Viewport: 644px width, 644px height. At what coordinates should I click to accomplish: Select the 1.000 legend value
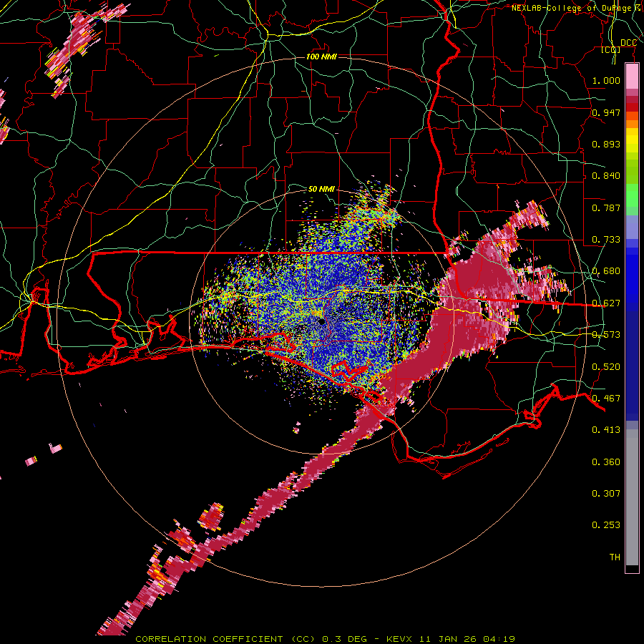tap(606, 80)
